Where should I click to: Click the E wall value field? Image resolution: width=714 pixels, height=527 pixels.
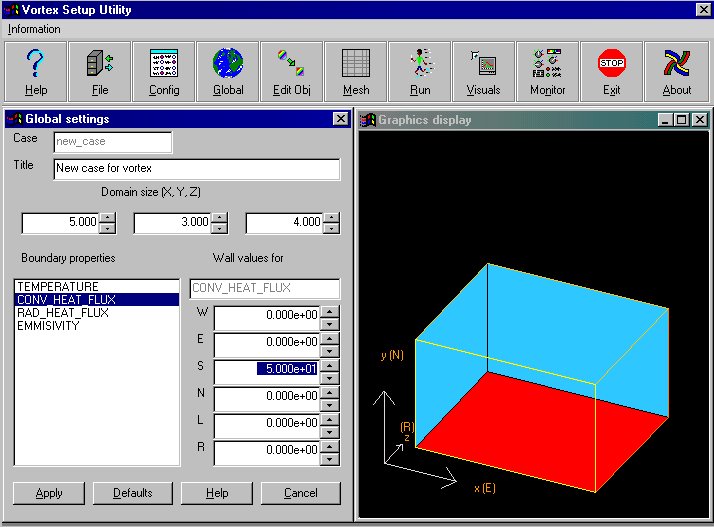267,345
